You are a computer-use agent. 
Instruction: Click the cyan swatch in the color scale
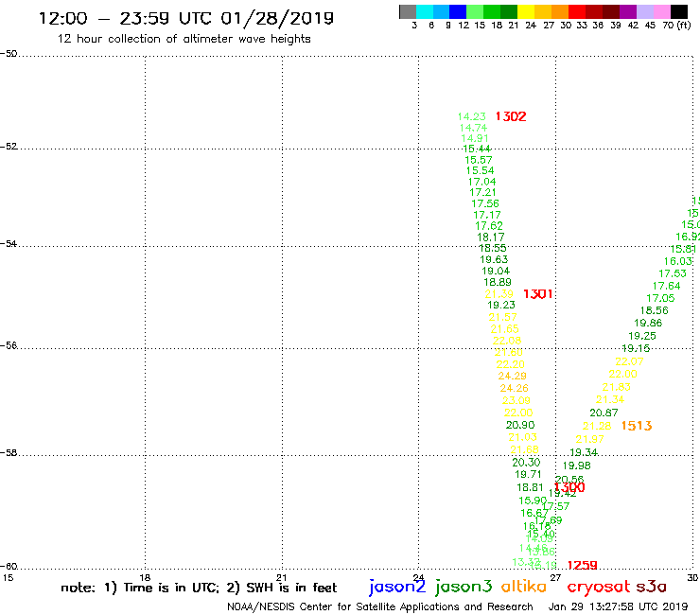(425, 11)
